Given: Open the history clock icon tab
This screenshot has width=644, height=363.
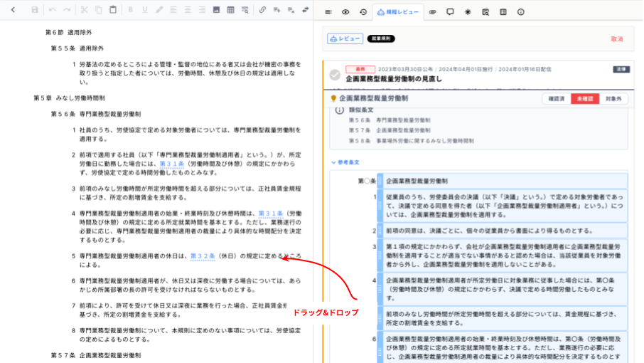Looking at the screenshot, I should [363, 12].
